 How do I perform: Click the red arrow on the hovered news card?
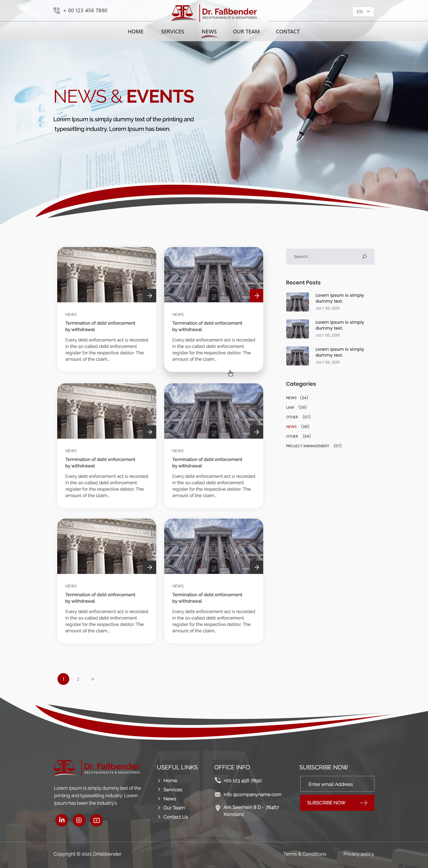pos(256,295)
